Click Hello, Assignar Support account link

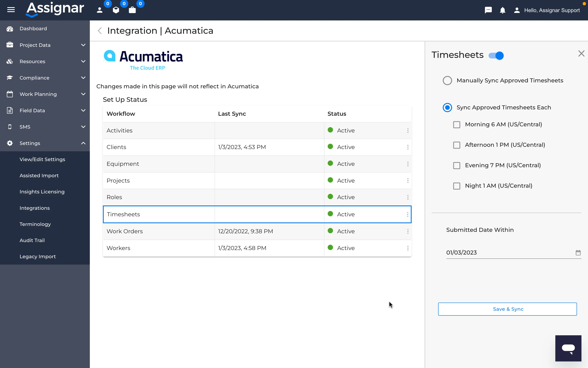tap(552, 10)
